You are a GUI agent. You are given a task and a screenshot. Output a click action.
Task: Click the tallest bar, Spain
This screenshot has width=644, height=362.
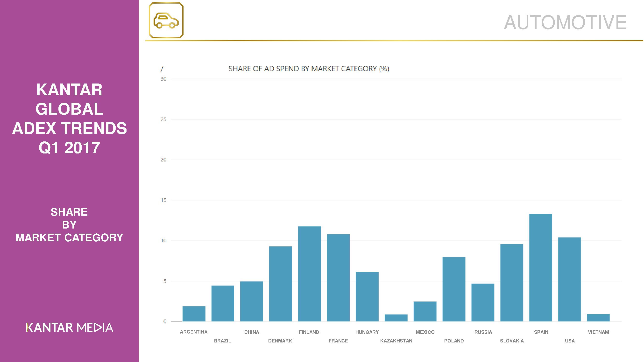point(540,268)
